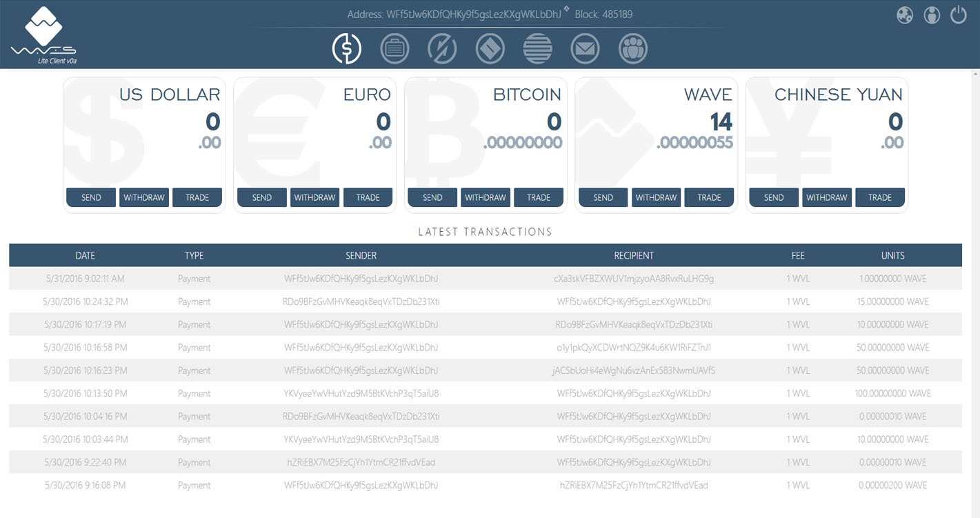Select the FEE column header
Screen dimensions: 980x518
(798, 255)
